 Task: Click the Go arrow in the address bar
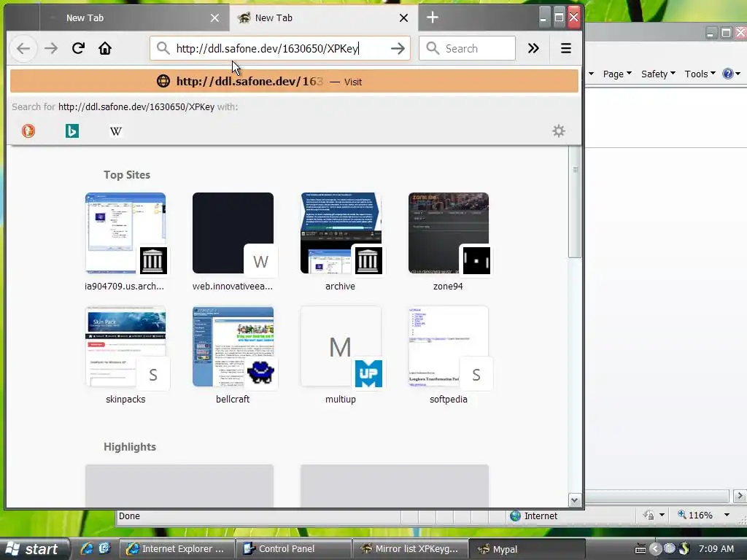(398, 48)
